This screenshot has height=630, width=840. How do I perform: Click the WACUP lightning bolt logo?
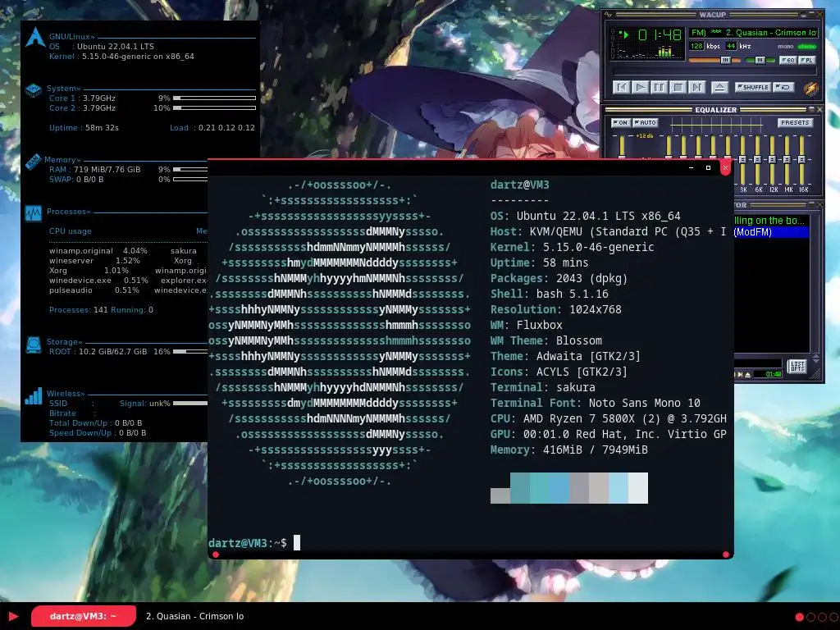pos(810,88)
